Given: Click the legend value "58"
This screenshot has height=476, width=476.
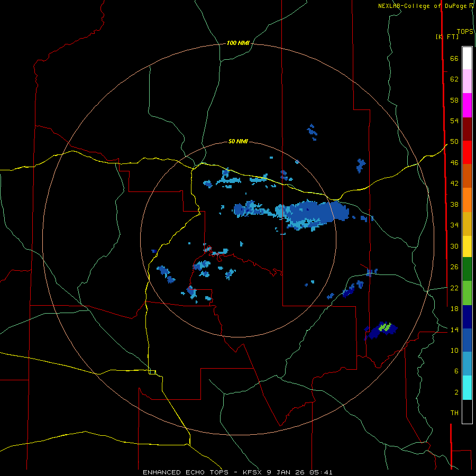Looking at the screenshot, I should [454, 100].
